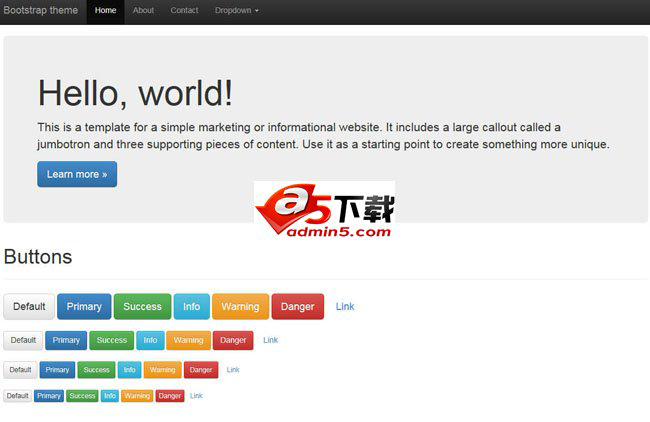The width and height of the screenshot is (650, 422).
Task: Select the second-largest Warning button
Action: tap(188, 340)
